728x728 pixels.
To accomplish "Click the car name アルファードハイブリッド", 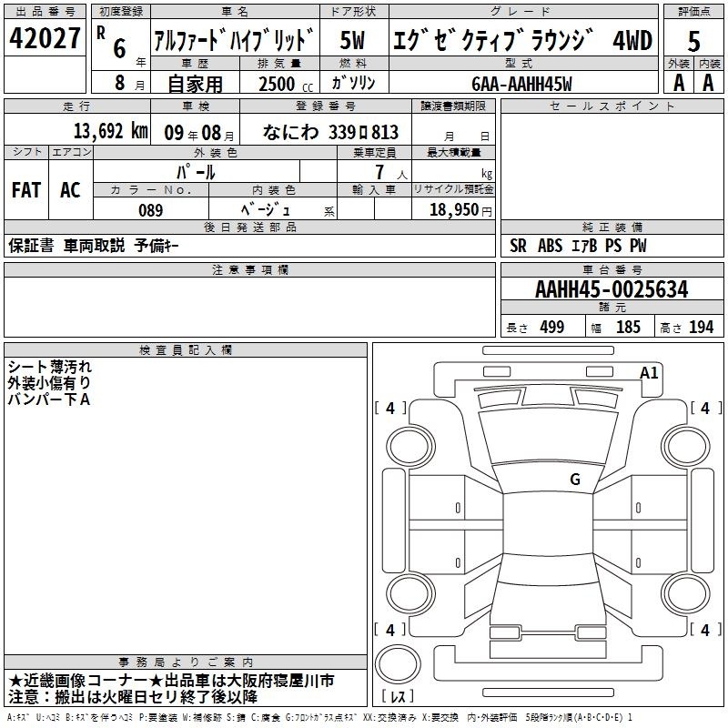I will tap(234, 40).
